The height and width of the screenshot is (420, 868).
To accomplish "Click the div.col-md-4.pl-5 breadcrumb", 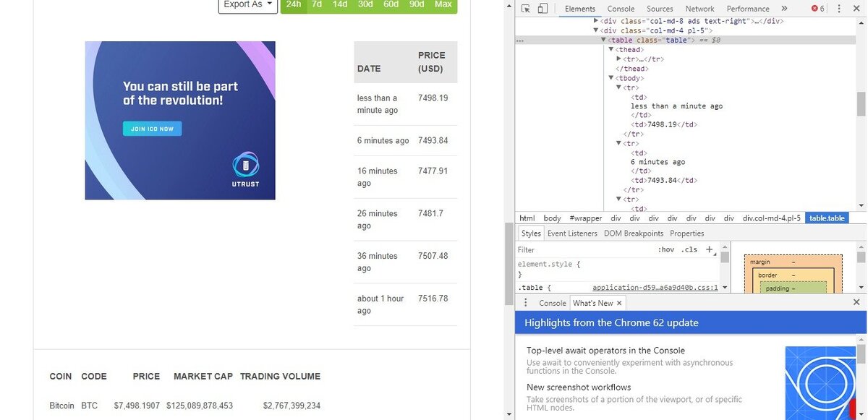I will point(772,218).
